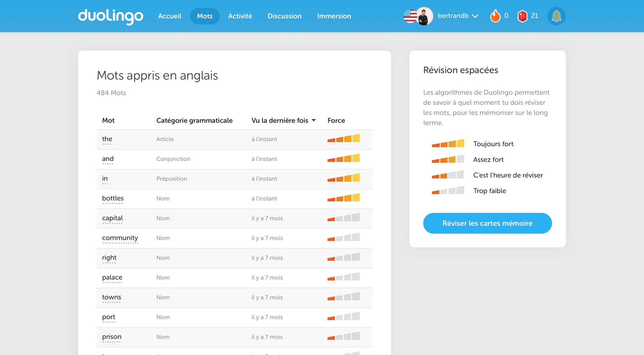The height and width of the screenshot is (355, 644).
Task: Click the lingots count '21'
Action: coord(535,16)
